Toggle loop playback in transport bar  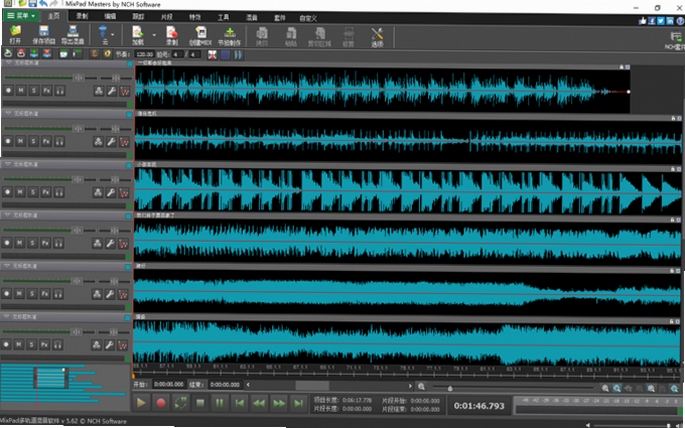(x=180, y=403)
